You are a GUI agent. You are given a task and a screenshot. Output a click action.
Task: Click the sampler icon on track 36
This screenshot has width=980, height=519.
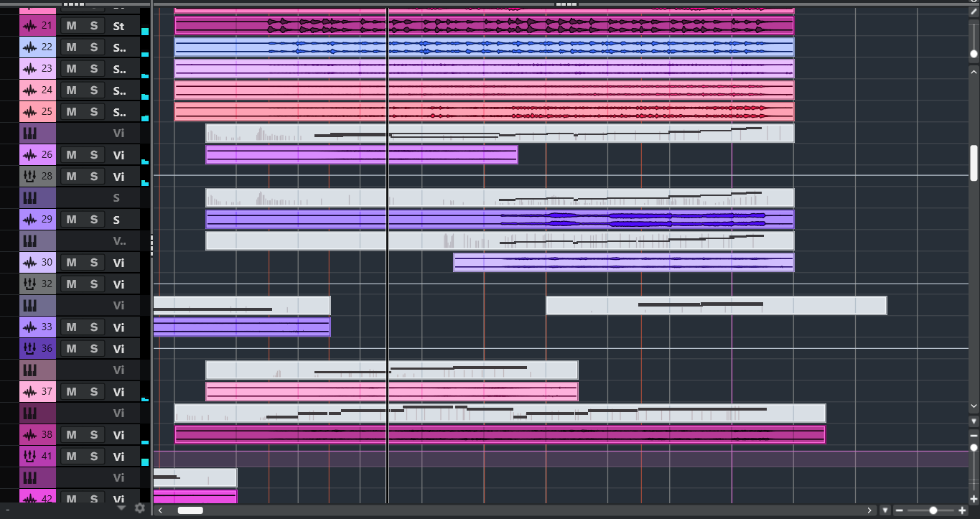[29, 349]
